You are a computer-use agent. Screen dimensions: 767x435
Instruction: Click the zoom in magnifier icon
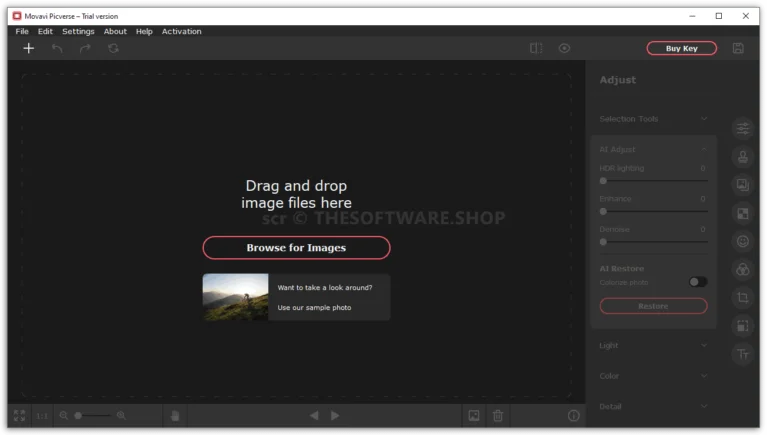[121, 415]
